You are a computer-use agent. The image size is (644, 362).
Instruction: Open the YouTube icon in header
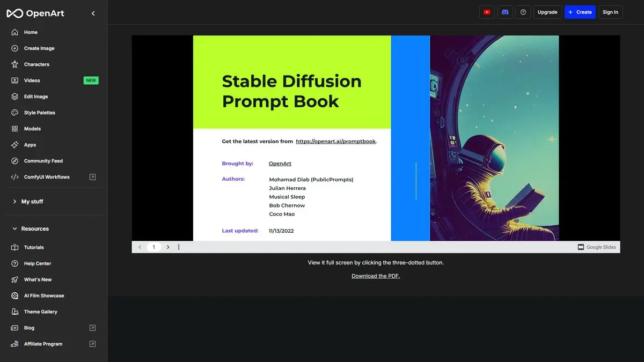pyautogui.click(x=487, y=12)
